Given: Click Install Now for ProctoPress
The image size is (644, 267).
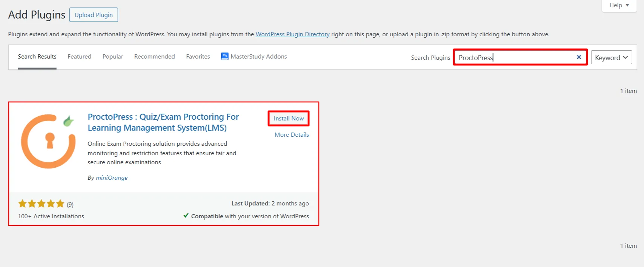Looking at the screenshot, I should 289,118.
